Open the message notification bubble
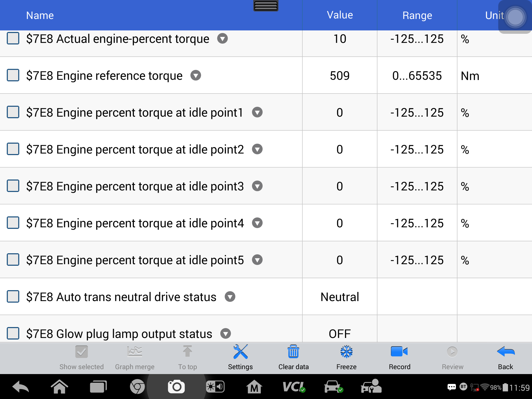Image resolution: width=532 pixels, height=399 pixels. 452,387
